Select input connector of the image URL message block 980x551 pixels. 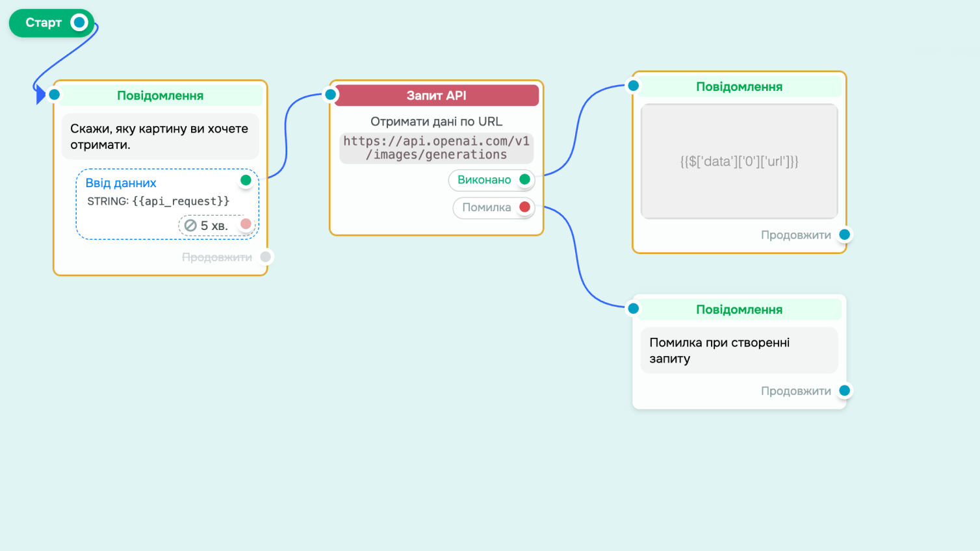(x=634, y=86)
